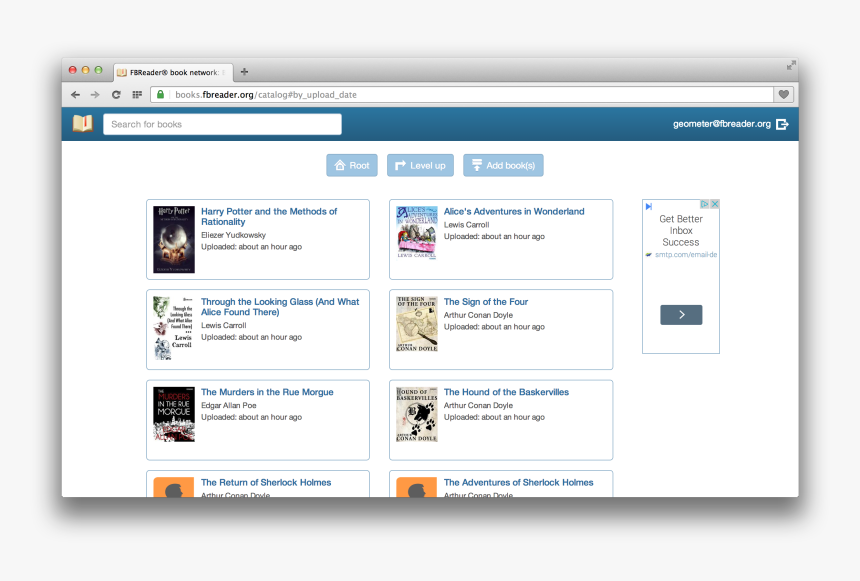Viewport: 860px width, 581px height.
Task: Click the ad's arrow button
Action: 681,314
